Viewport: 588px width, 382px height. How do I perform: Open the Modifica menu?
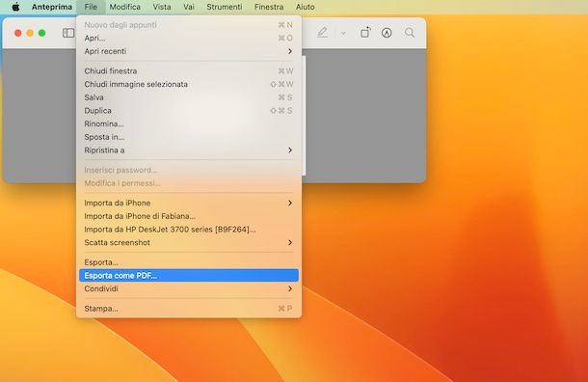click(125, 7)
